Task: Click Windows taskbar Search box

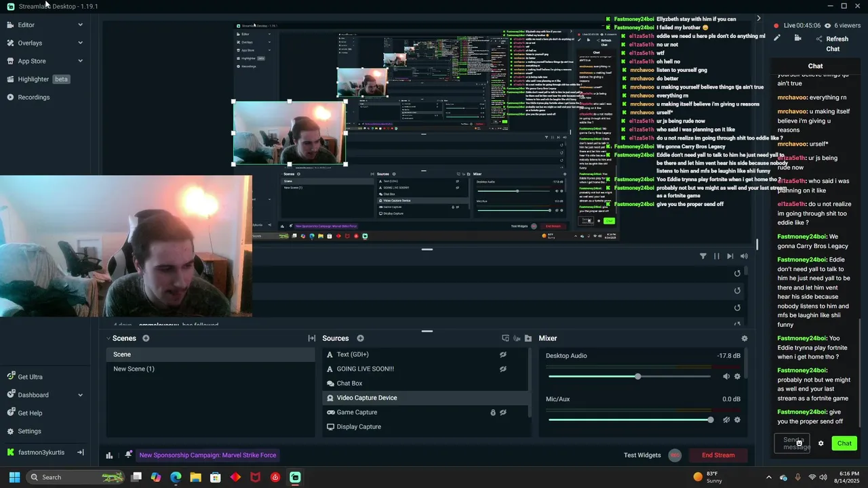Action: pos(75,477)
